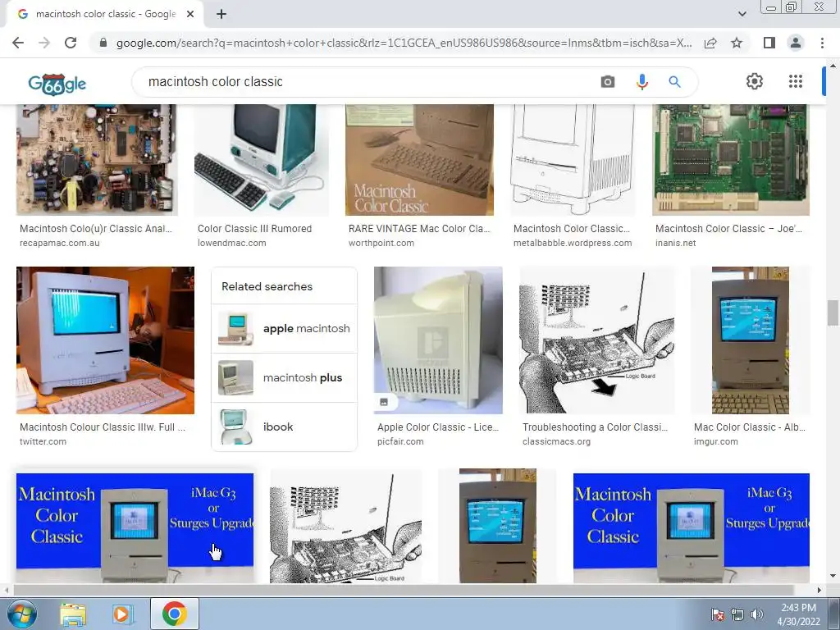Open the Chrome profile avatar
Image resolution: width=840 pixels, height=630 pixels.
[x=796, y=43]
